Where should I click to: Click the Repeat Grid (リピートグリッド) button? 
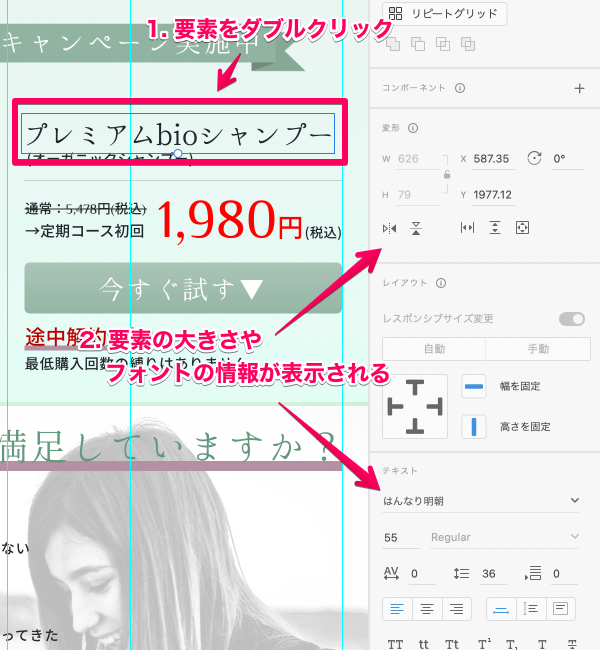coord(444,14)
